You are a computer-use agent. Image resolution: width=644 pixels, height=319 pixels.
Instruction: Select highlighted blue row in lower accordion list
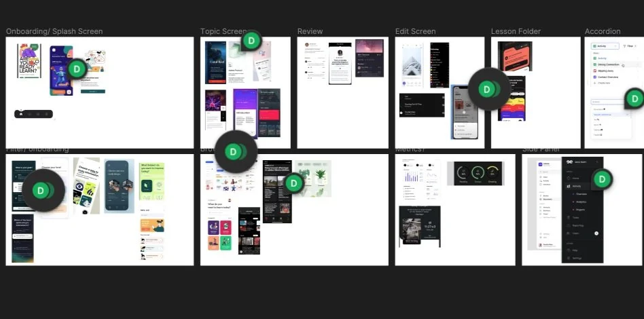tap(611, 115)
